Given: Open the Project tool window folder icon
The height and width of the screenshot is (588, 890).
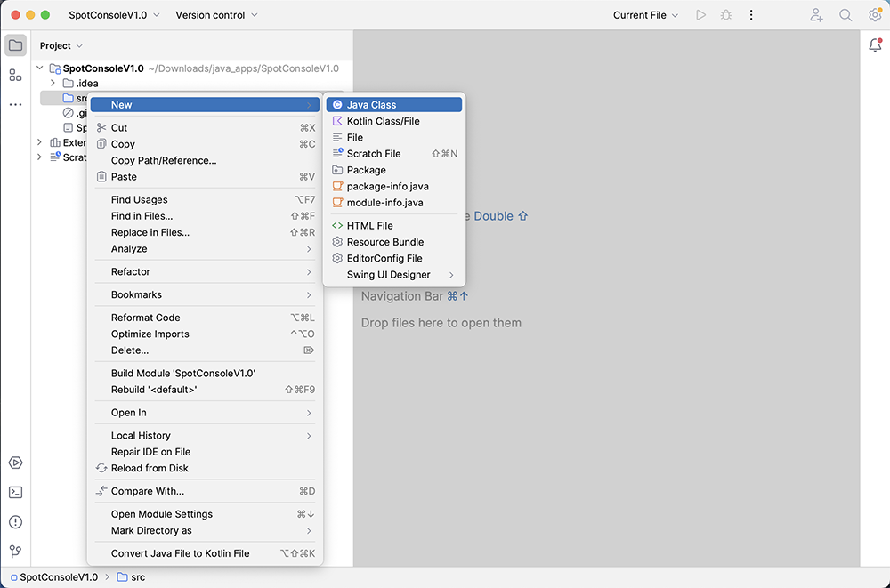Looking at the screenshot, I should [x=15, y=45].
